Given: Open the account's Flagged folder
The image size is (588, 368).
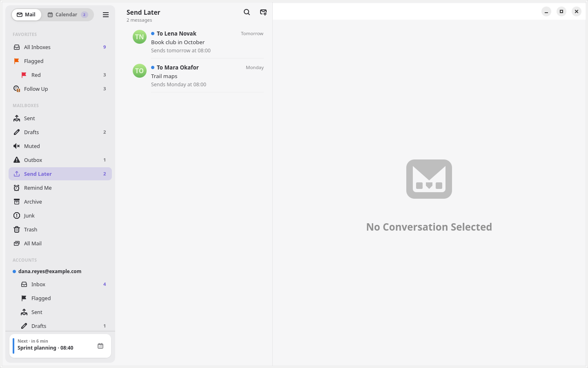Looking at the screenshot, I should point(60,298).
